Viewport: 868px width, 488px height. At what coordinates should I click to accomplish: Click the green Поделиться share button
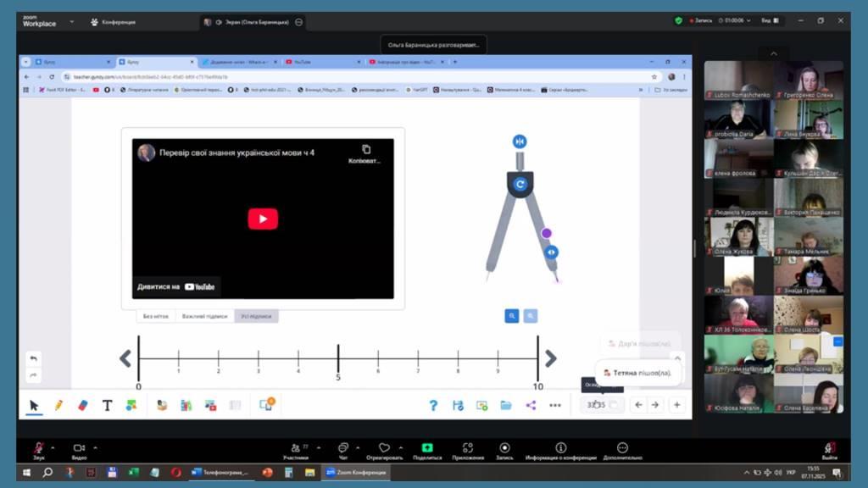pos(427,450)
